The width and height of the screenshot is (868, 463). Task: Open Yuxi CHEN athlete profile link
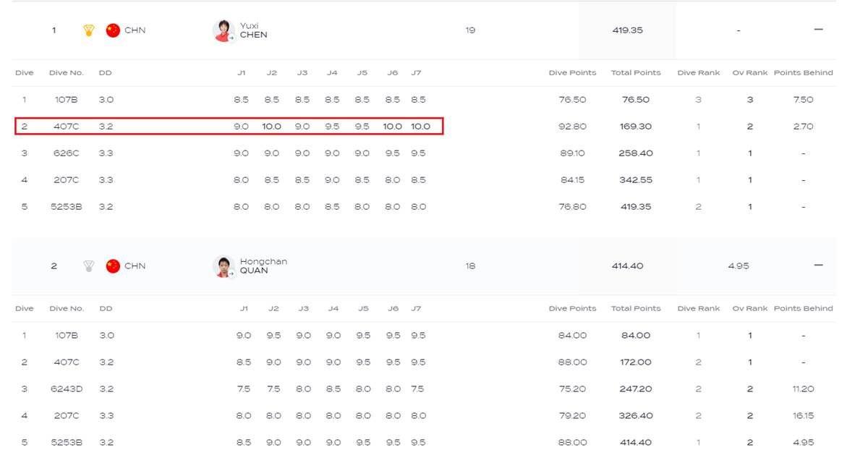click(253, 30)
